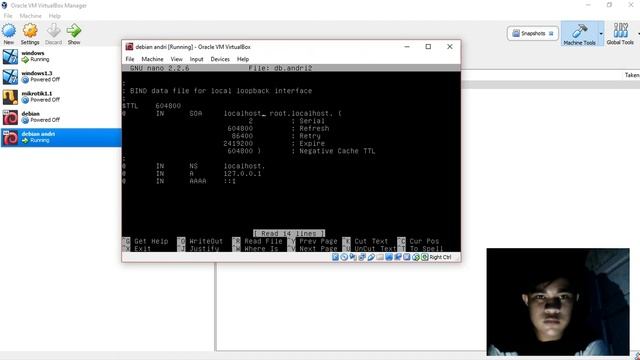The image size is (640, 360).
Task: Click 'Cut Text' shortcut label in nano
Action: (x=371, y=241)
